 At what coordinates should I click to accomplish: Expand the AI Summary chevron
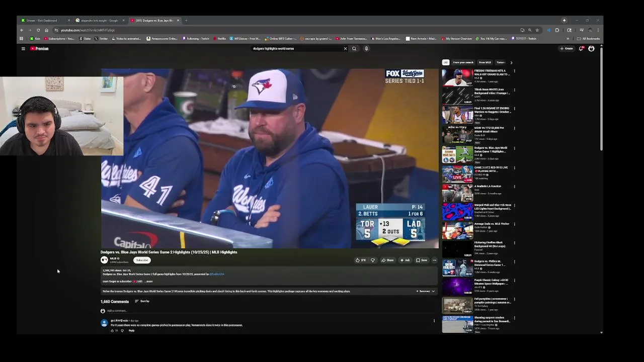coord(433,291)
